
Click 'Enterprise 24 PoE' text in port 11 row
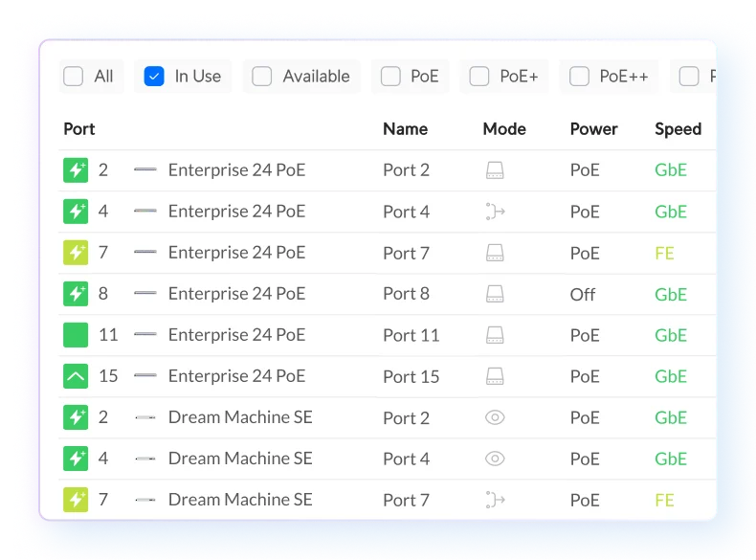point(236,335)
